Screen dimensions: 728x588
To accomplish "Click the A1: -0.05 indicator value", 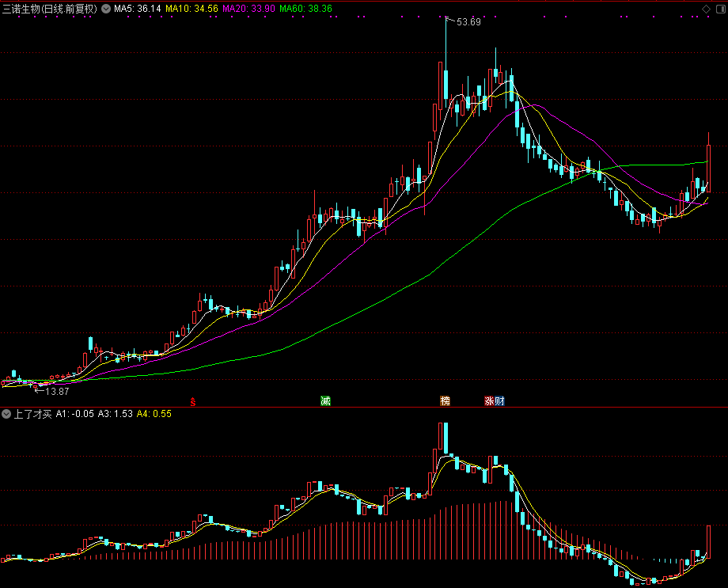I will [74, 414].
